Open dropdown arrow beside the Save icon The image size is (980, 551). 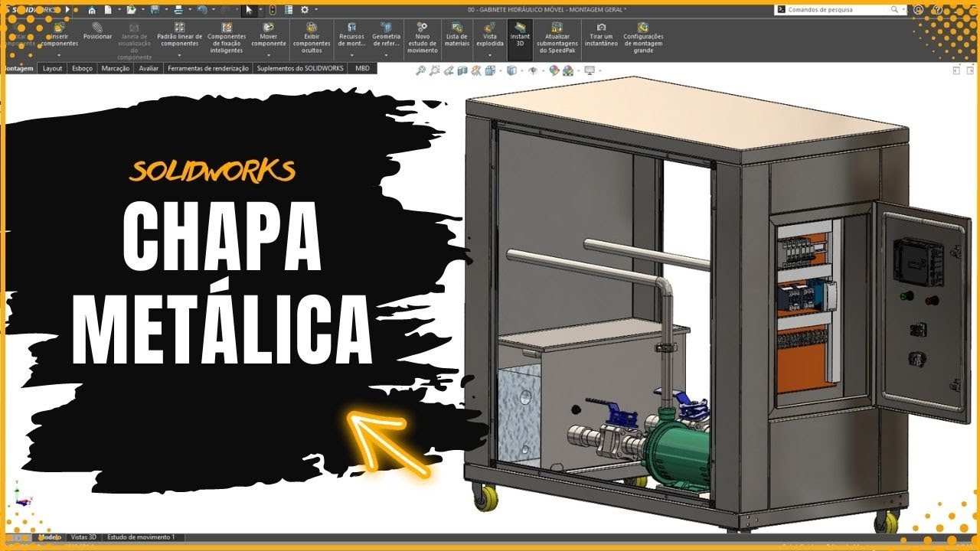click(166, 10)
